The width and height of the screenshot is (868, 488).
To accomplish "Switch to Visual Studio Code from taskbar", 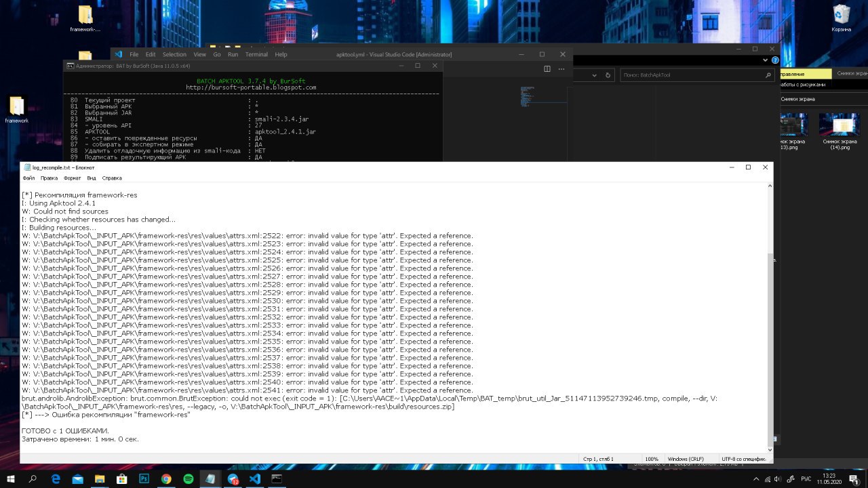I will click(254, 479).
